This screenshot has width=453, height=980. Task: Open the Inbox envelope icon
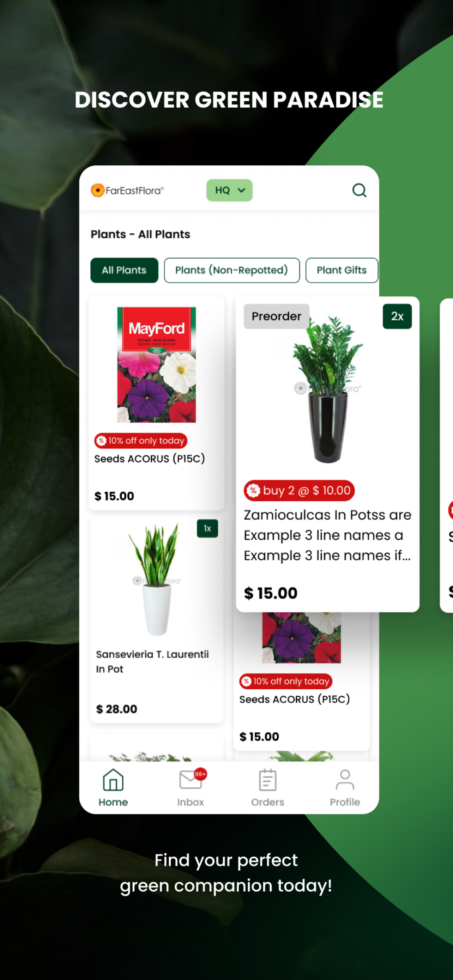click(x=191, y=779)
